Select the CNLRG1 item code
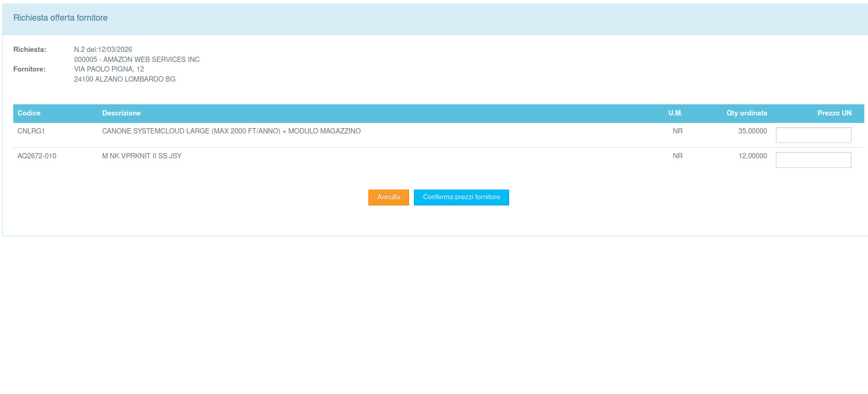Image resolution: width=868 pixels, height=394 pixels. click(31, 131)
